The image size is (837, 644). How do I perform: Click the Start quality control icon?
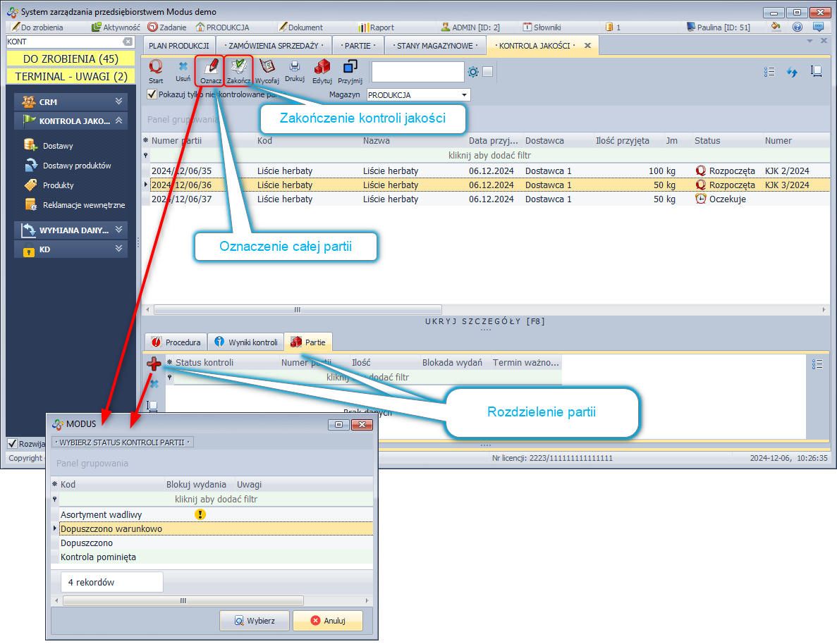coord(156,68)
